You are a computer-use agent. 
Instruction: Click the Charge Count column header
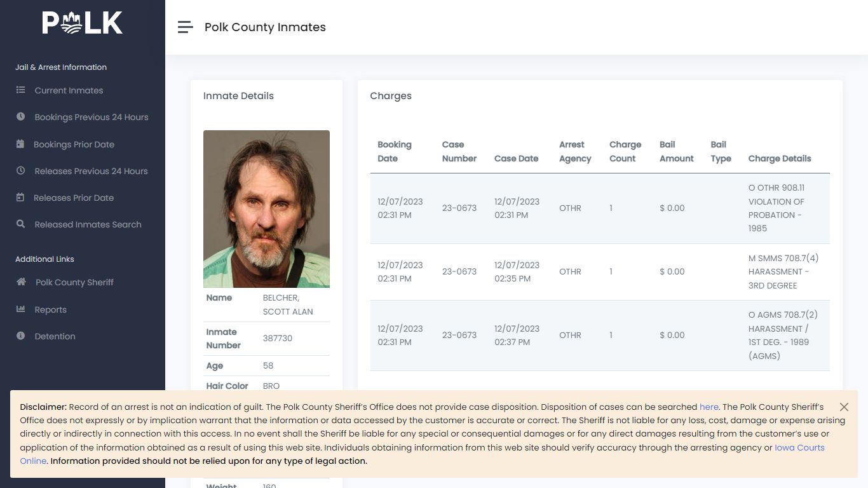(625, 151)
